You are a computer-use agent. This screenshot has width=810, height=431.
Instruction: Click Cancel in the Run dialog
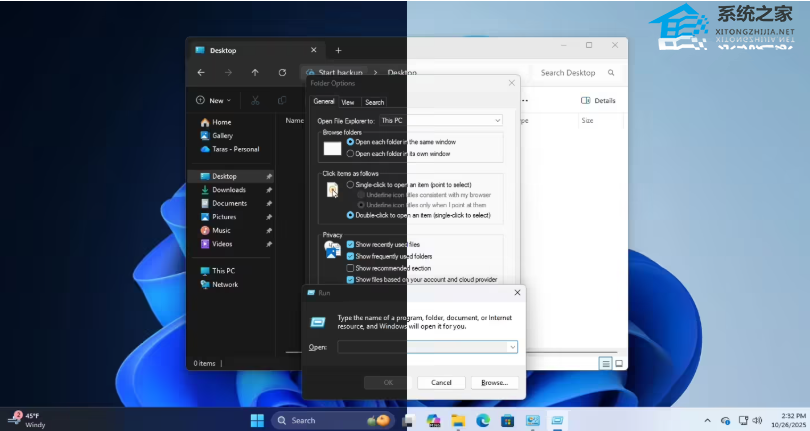[x=441, y=382]
